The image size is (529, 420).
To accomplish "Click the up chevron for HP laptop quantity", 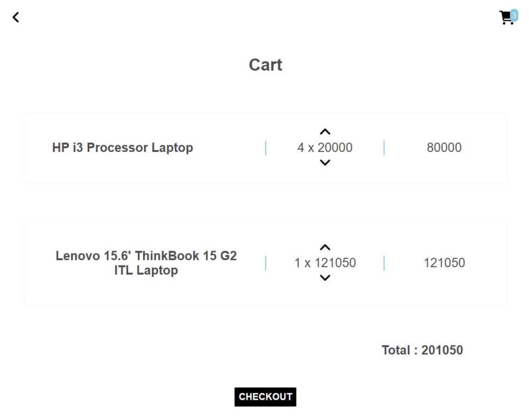I will [x=325, y=132].
